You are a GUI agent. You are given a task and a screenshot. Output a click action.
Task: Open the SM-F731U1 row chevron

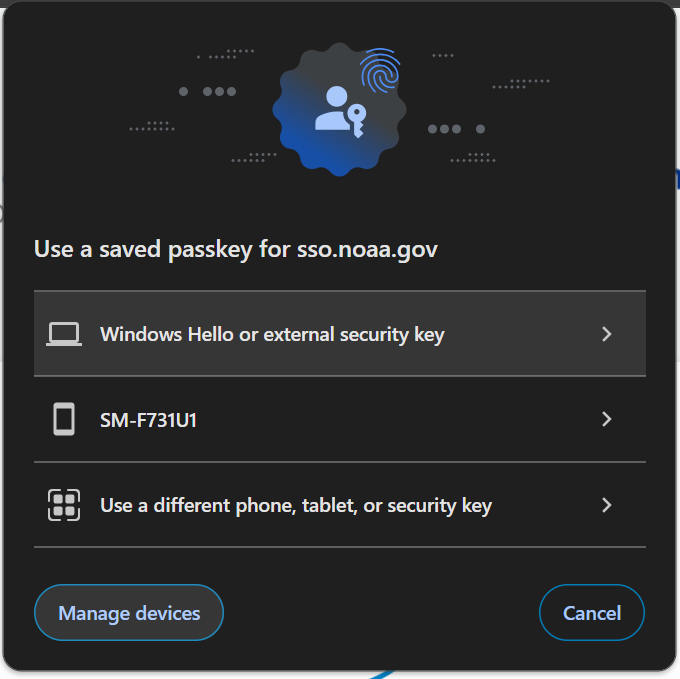(x=607, y=419)
